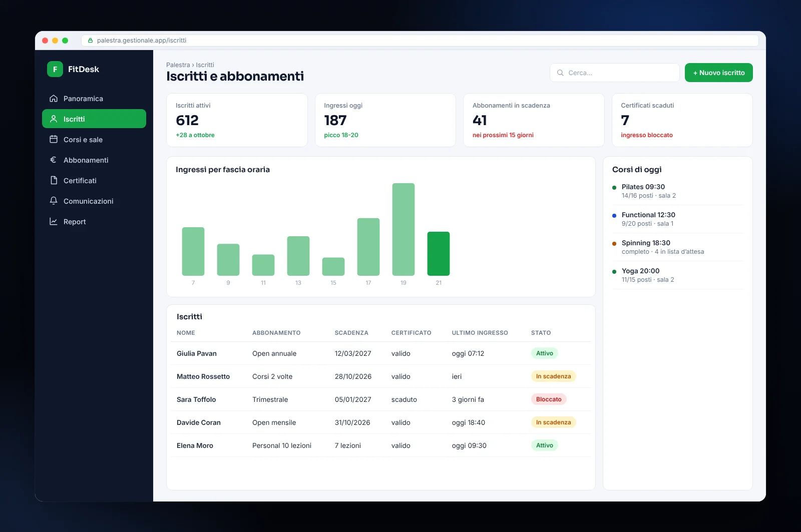This screenshot has height=532, width=801.
Task: Click the ULTIMO INGRESSO column header
Action: coord(480,333)
